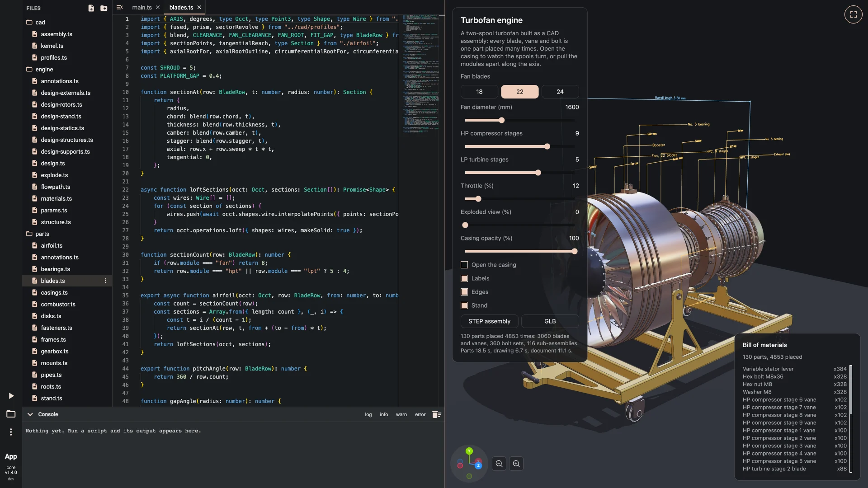
Task: Open the vertical dots menu in the left rail
Action: pyautogui.click(x=11, y=432)
